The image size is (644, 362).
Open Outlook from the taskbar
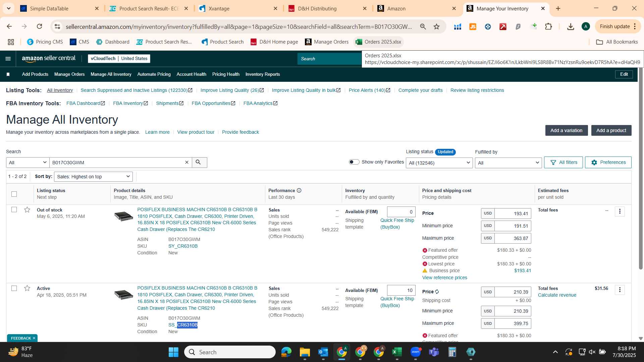323,352
